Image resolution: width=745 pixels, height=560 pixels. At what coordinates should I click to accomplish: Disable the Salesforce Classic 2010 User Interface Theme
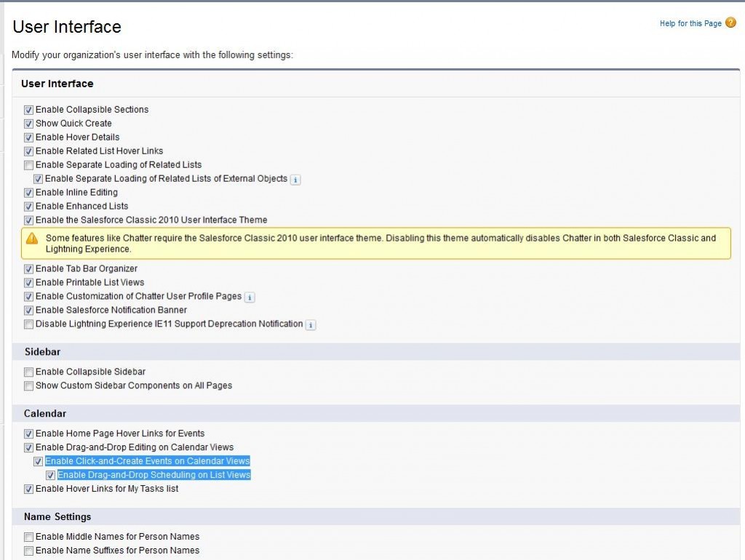point(28,220)
